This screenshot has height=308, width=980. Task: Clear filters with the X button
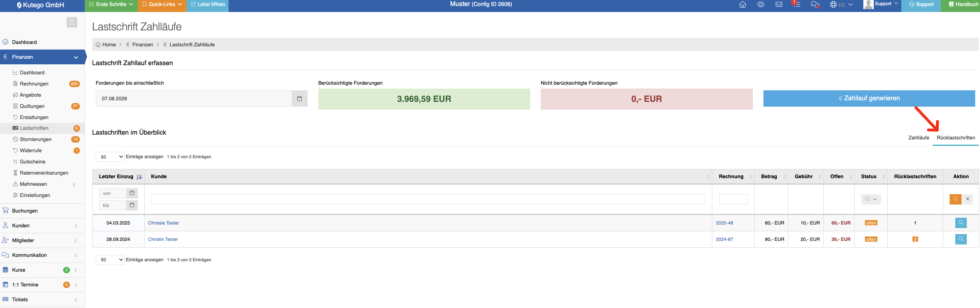tap(968, 199)
